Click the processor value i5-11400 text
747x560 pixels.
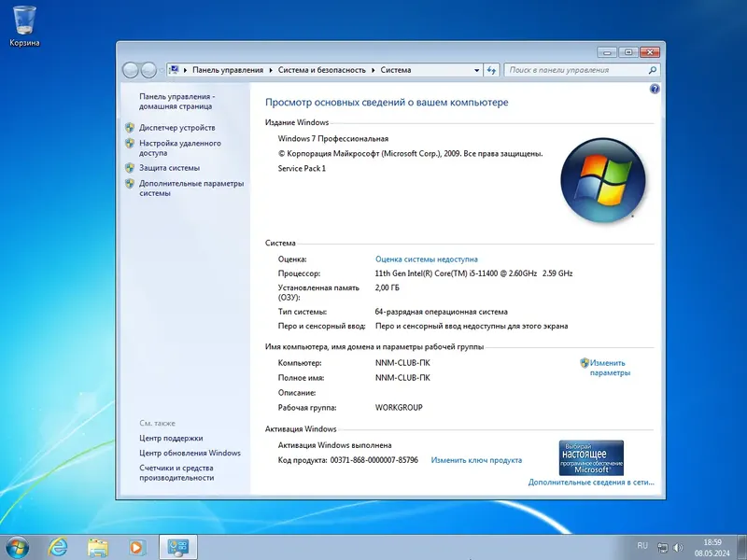click(x=474, y=273)
